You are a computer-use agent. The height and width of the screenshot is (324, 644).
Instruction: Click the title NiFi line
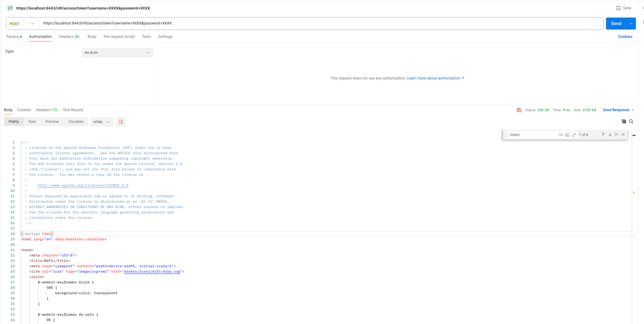click(49, 261)
